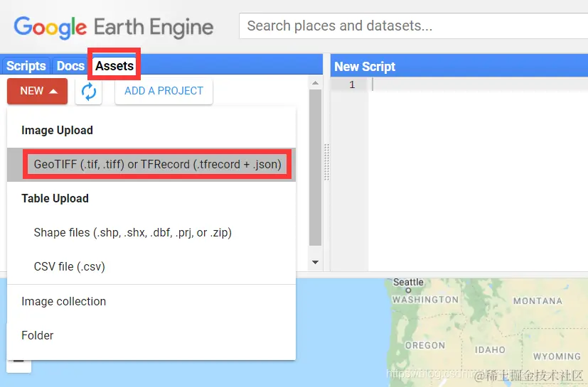Switch to the Docs tab
The height and width of the screenshot is (387, 588).
(70, 66)
